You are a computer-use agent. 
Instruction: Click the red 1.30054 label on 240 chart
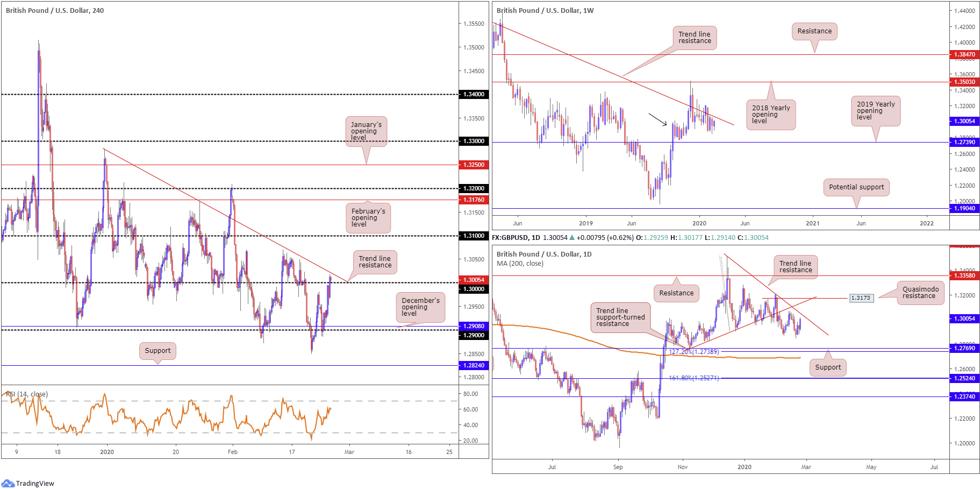pos(474,280)
